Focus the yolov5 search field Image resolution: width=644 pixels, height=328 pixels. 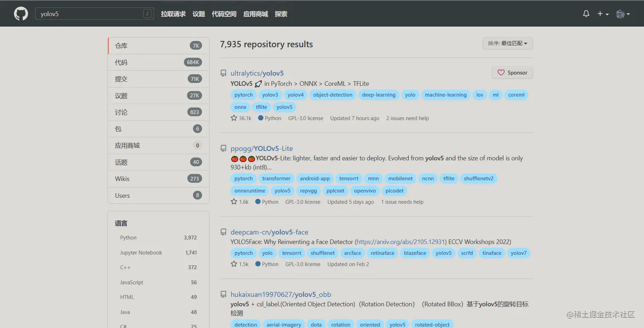(x=94, y=14)
